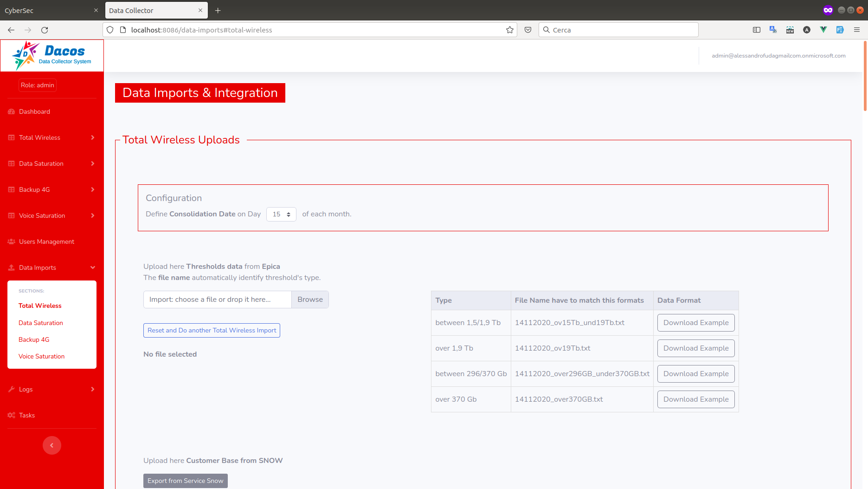This screenshot has height=489, width=868.
Task: Click the Users Management people icon
Action: [x=12, y=241]
